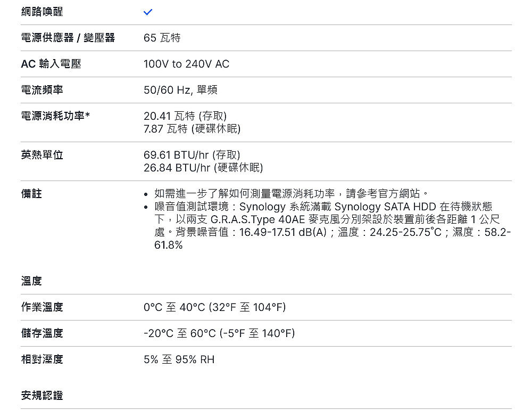Click the blue Wake on LAN checkmark
Screen dimensions: 532x410
pyautogui.click(x=148, y=12)
